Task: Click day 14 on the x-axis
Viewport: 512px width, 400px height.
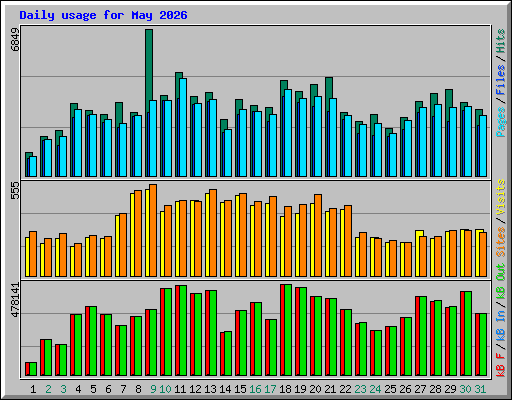Action: (x=225, y=389)
